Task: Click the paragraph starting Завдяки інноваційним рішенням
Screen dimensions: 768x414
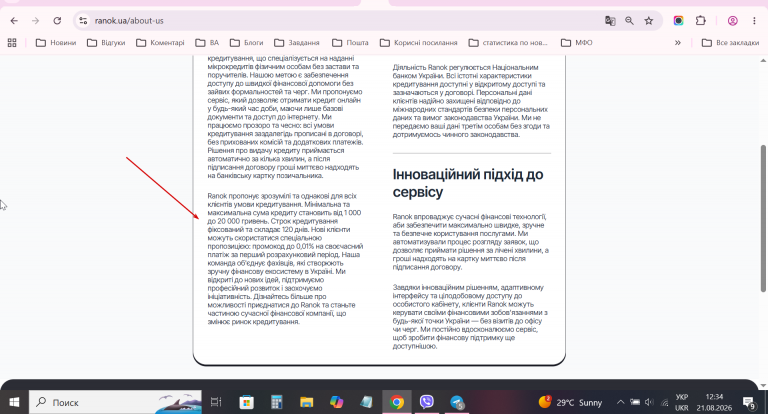Action: click(470, 317)
